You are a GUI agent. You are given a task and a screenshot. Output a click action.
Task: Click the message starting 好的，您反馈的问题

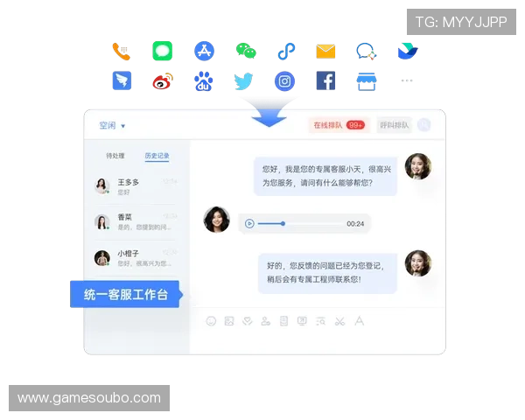327,273
